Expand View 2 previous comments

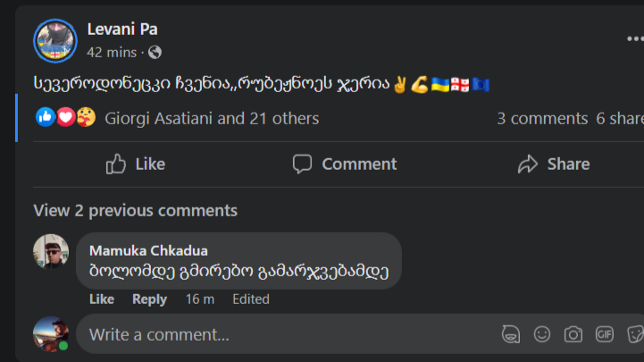coord(135,211)
